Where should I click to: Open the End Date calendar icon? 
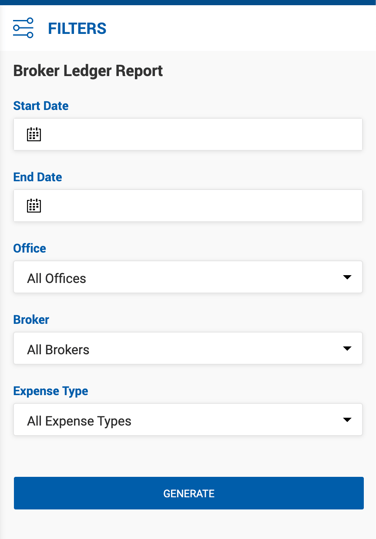34,206
